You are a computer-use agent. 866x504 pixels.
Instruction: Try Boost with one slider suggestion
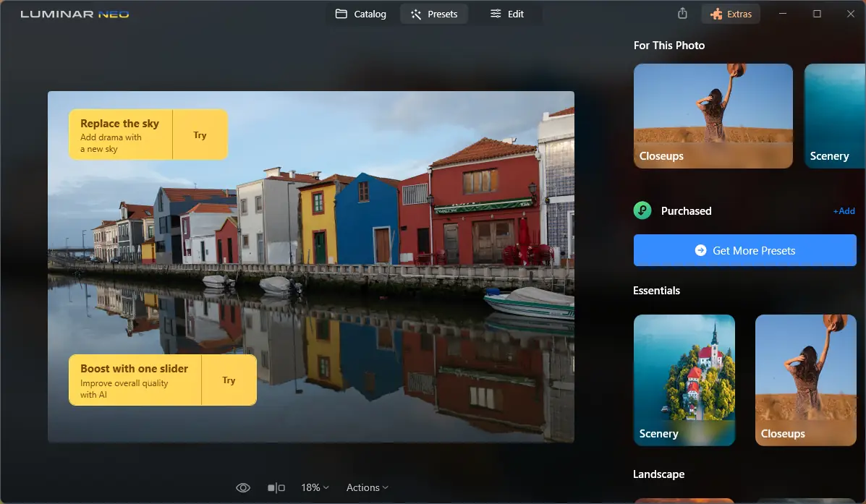[x=229, y=380]
